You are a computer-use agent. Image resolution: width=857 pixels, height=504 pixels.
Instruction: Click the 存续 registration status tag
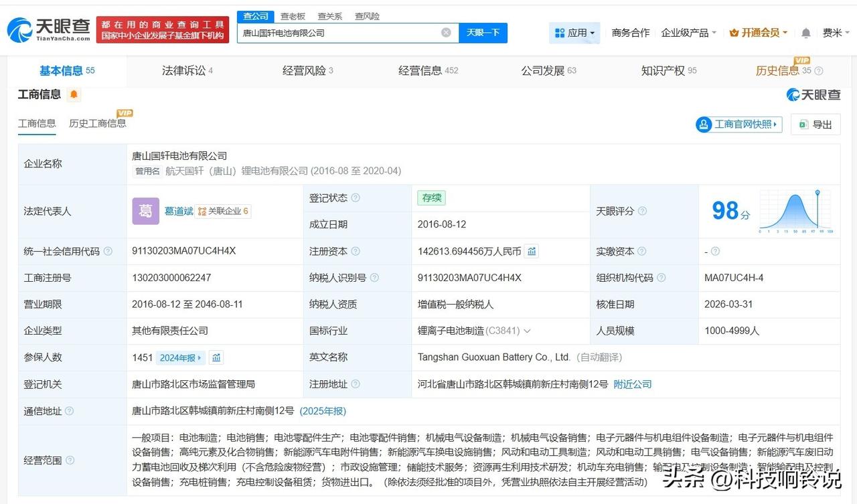(431, 198)
